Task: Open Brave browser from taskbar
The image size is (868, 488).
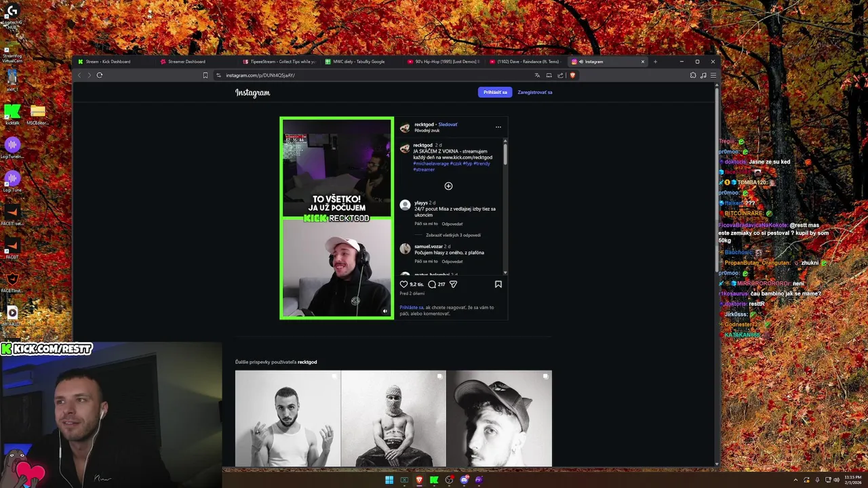Action: coord(419,480)
